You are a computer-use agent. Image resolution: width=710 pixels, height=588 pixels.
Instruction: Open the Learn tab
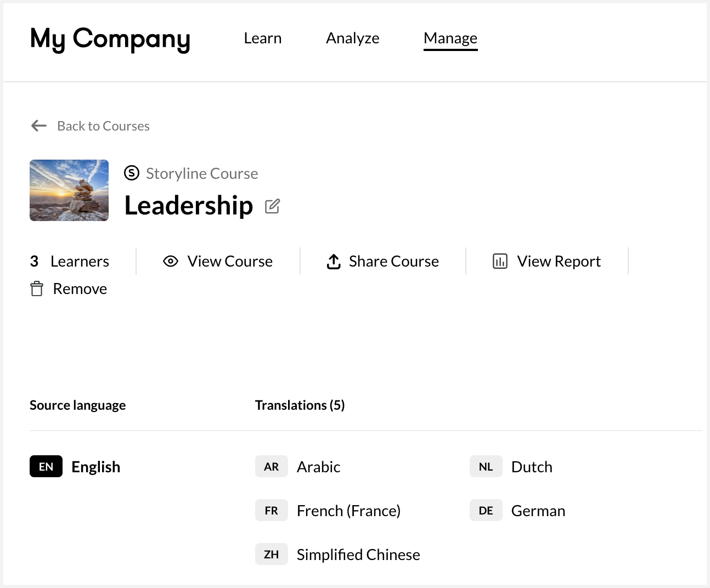[x=262, y=38]
